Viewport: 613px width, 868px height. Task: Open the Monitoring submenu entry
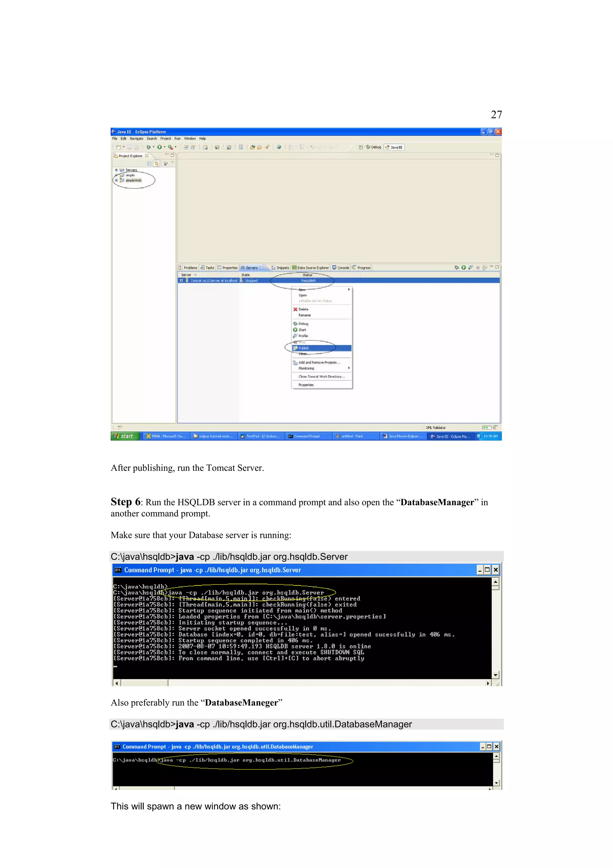coord(322,368)
